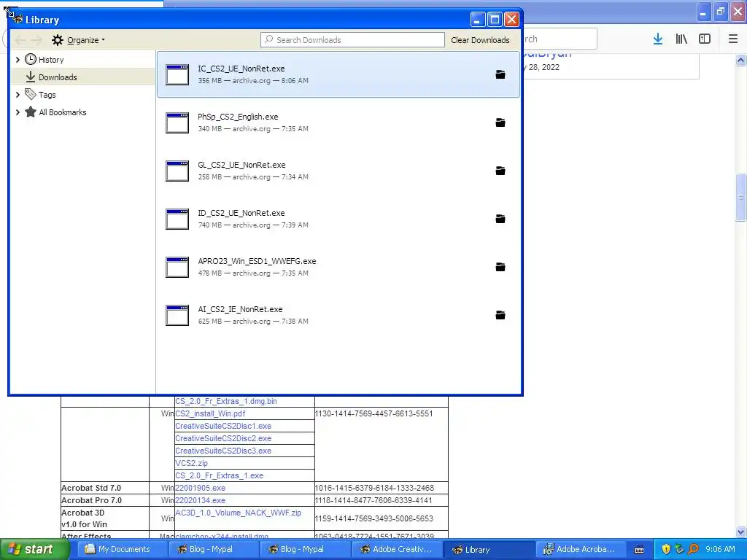Click the page scrollbar up arrow
Screen dimensions: 747x560
click(740, 60)
